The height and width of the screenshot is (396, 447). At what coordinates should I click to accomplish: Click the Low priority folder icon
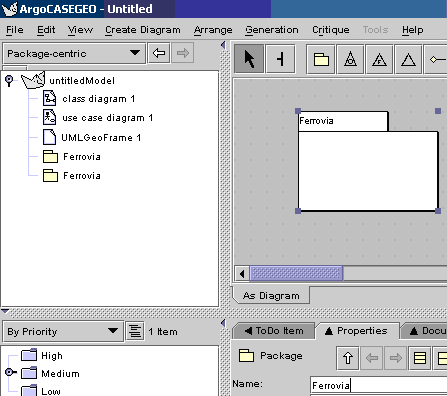(29, 391)
